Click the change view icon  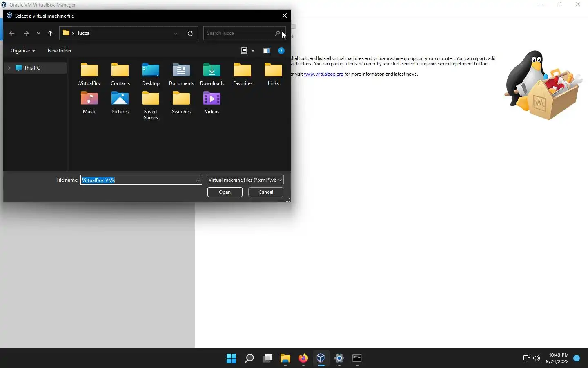(x=244, y=51)
